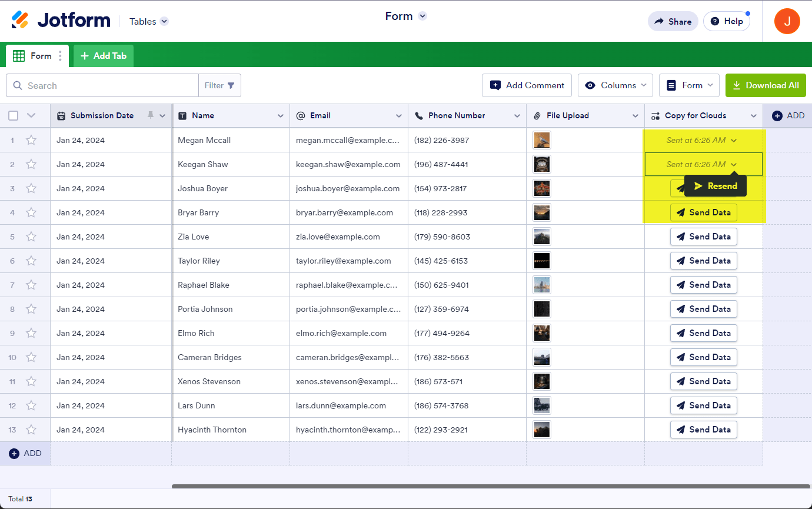812x509 pixels.
Task: Toggle the select all rows checkbox
Action: tap(14, 115)
